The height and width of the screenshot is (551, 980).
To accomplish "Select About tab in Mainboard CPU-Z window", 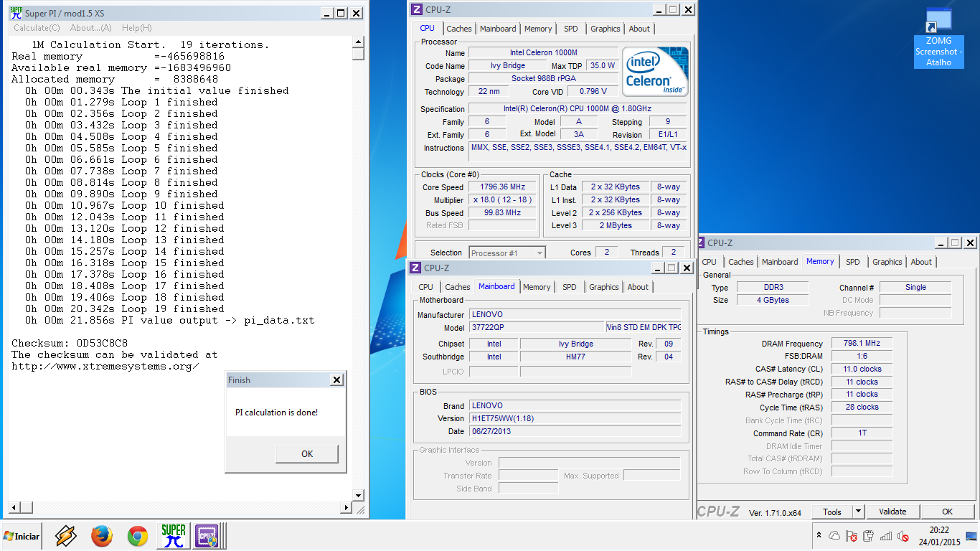I will click(638, 287).
